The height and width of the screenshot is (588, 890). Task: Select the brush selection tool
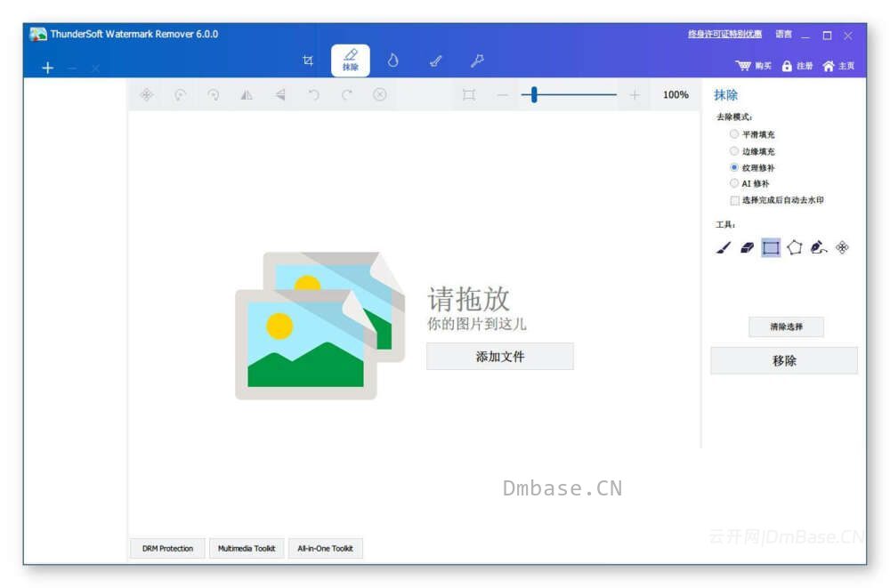point(723,247)
